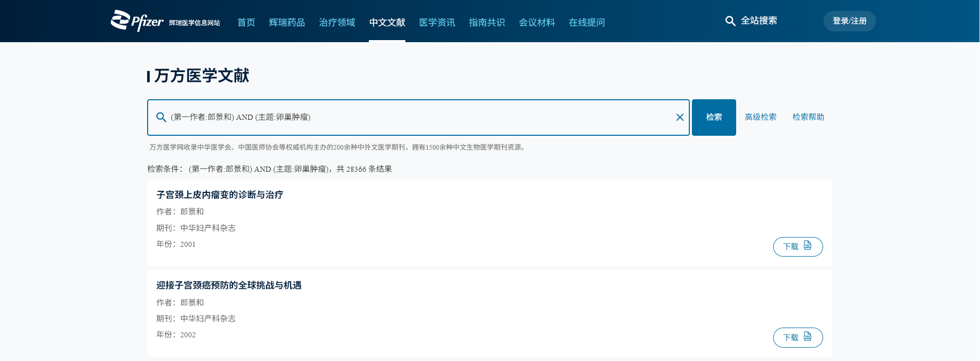The image size is (980, 361).
Task: Open the 高级检索 advanced search link
Action: [x=760, y=117]
